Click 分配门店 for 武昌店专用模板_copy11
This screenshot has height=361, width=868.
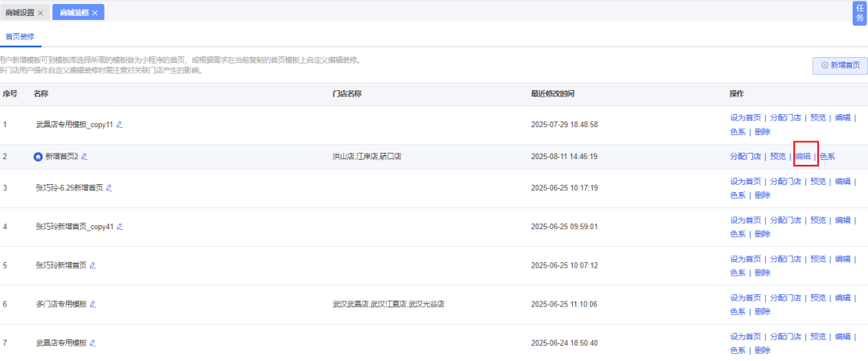coord(785,117)
